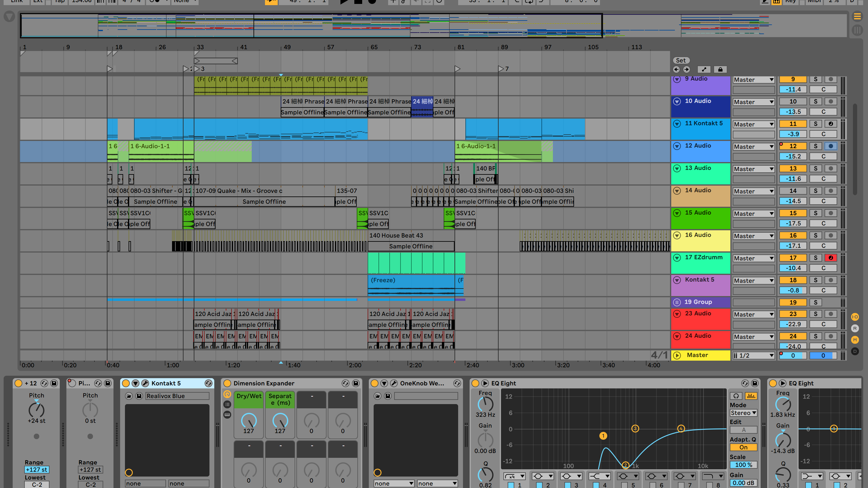Click the Set locator button

[681, 60]
